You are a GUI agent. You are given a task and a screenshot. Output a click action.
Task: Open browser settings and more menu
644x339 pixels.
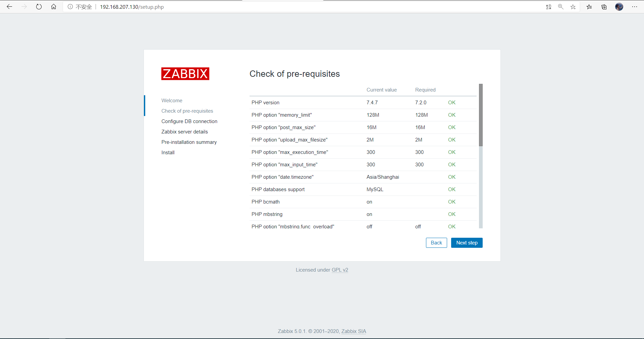tap(635, 7)
